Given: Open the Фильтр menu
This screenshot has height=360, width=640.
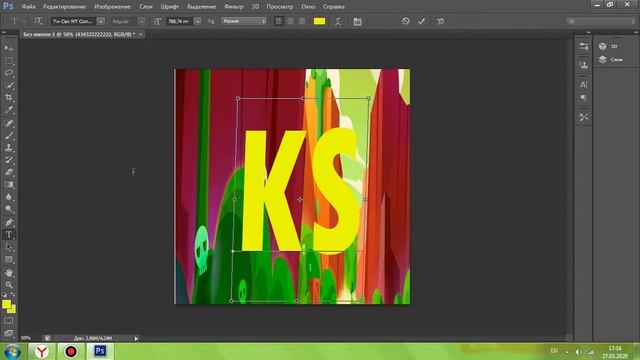Looking at the screenshot, I should tap(233, 7).
